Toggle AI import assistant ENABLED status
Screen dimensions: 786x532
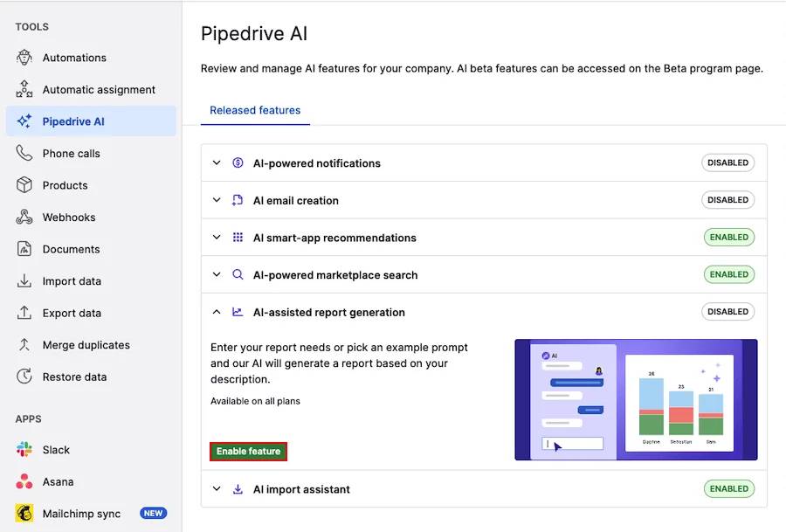tap(728, 488)
